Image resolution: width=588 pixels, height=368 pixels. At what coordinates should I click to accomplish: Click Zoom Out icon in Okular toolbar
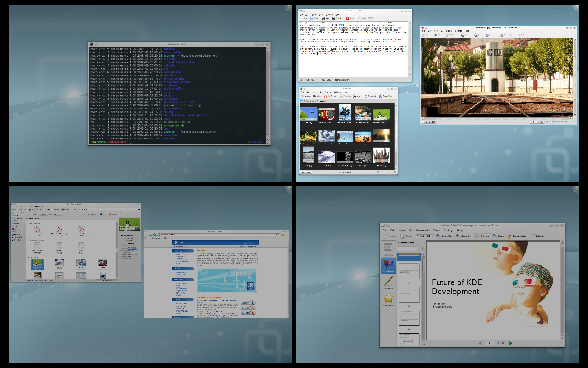pos(439,236)
